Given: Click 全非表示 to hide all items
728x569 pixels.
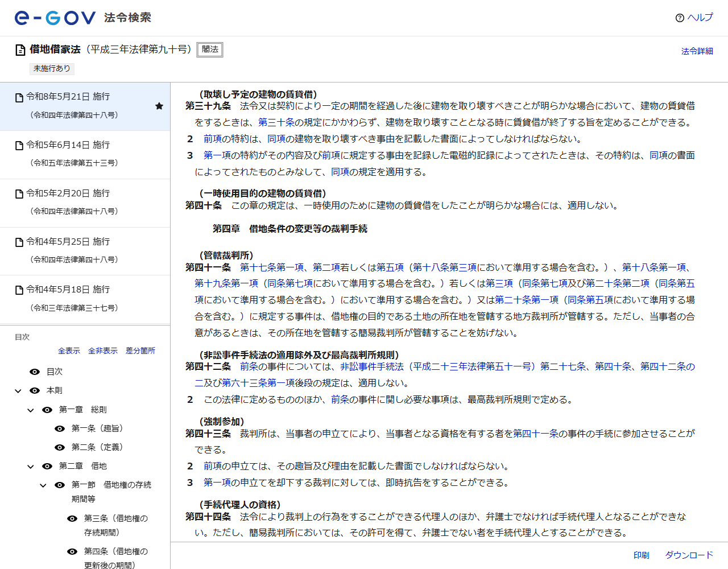Looking at the screenshot, I should (x=103, y=351).
